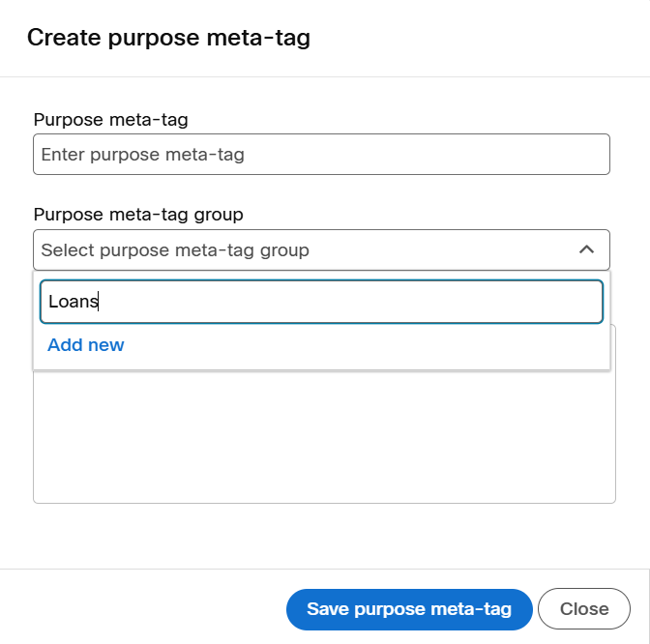Click empty space right of "Add new"
The height and width of the screenshot is (644, 650).
(x=368, y=345)
